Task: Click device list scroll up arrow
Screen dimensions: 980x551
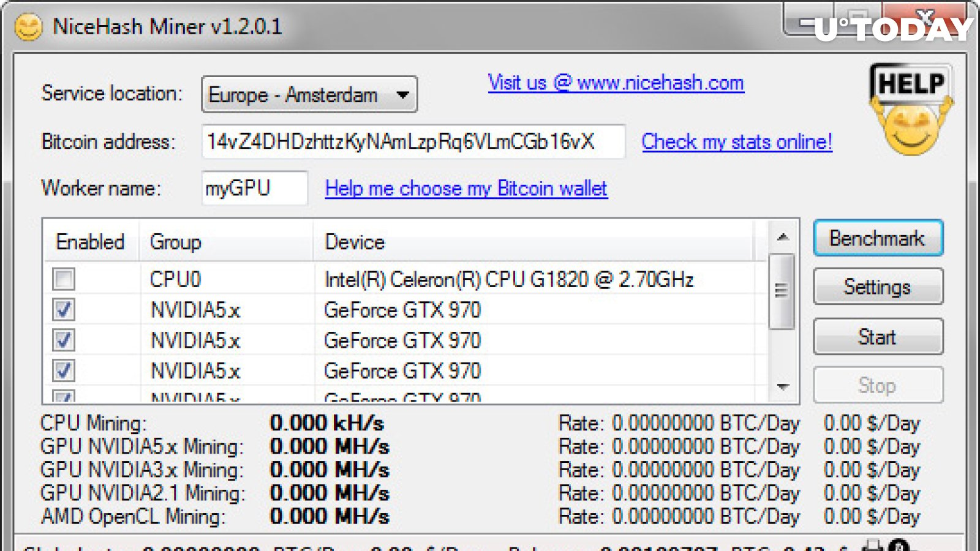Action: [782, 237]
